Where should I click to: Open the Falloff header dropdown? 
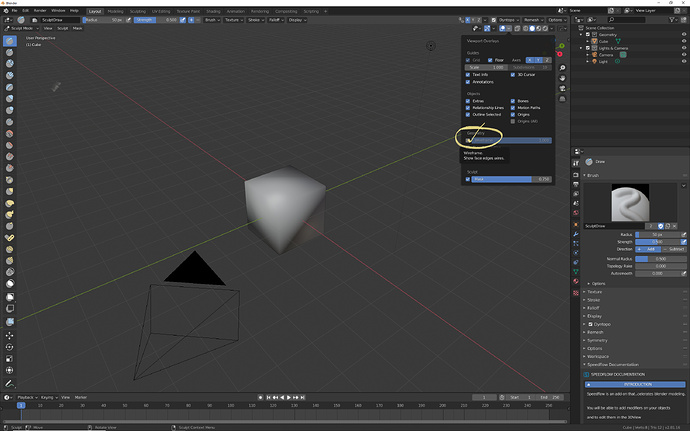tap(275, 20)
